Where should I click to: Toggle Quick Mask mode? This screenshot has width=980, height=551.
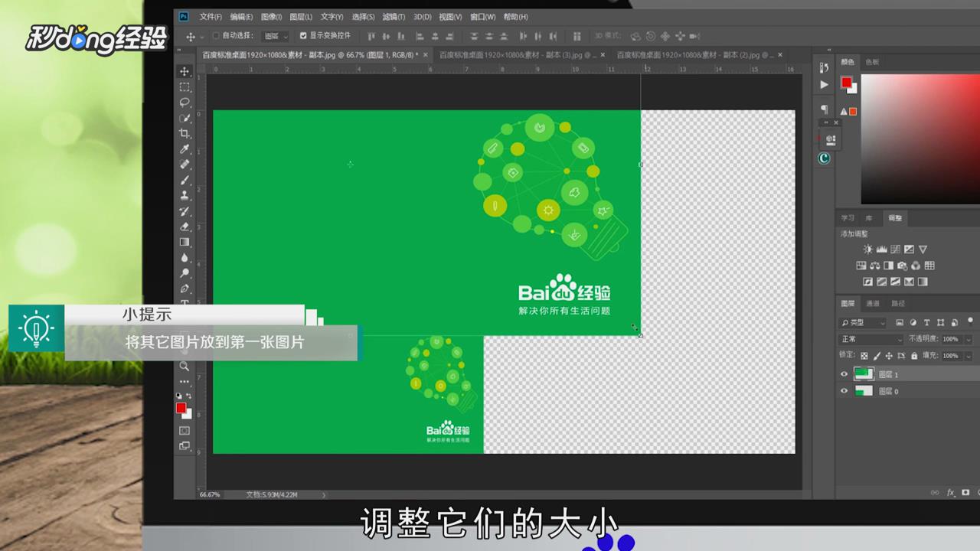[x=185, y=431]
